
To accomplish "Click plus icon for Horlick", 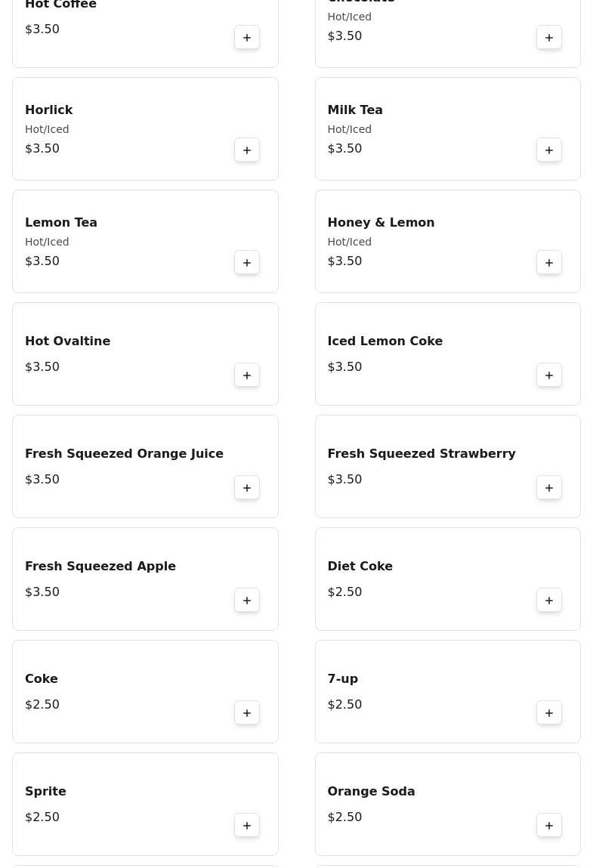I will pyautogui.click(x=247, y=150).
